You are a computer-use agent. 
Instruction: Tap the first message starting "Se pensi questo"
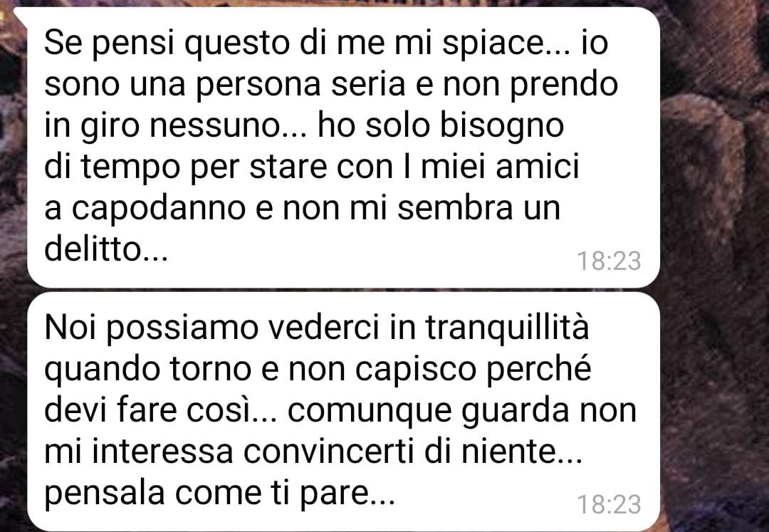click(x=343, y=147)
